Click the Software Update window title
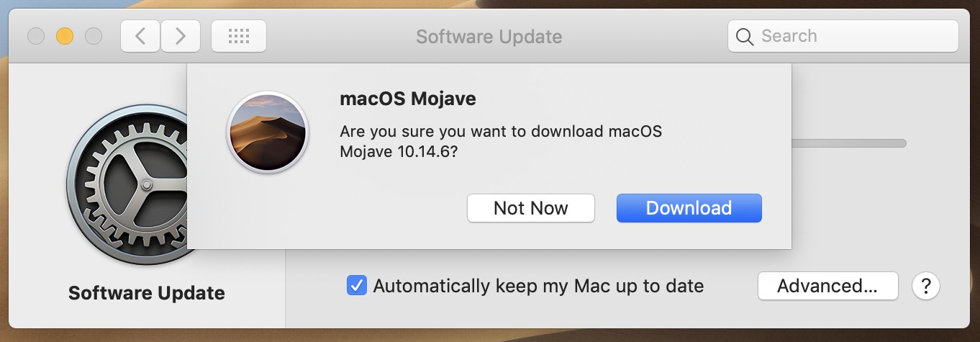Viewport: 980px width, 342px height. point(489,36)
